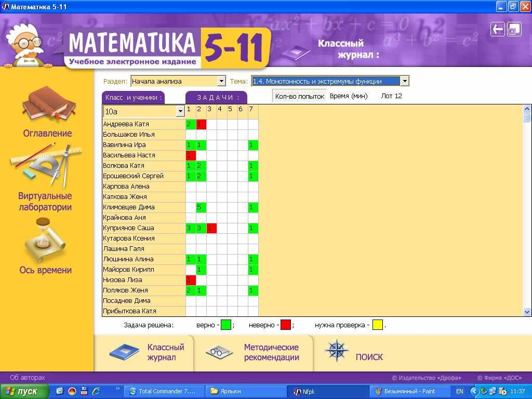The width and height of the screenshot is (532, 399).
Task: Select student Волкова Катя
Action: [144, 166]
